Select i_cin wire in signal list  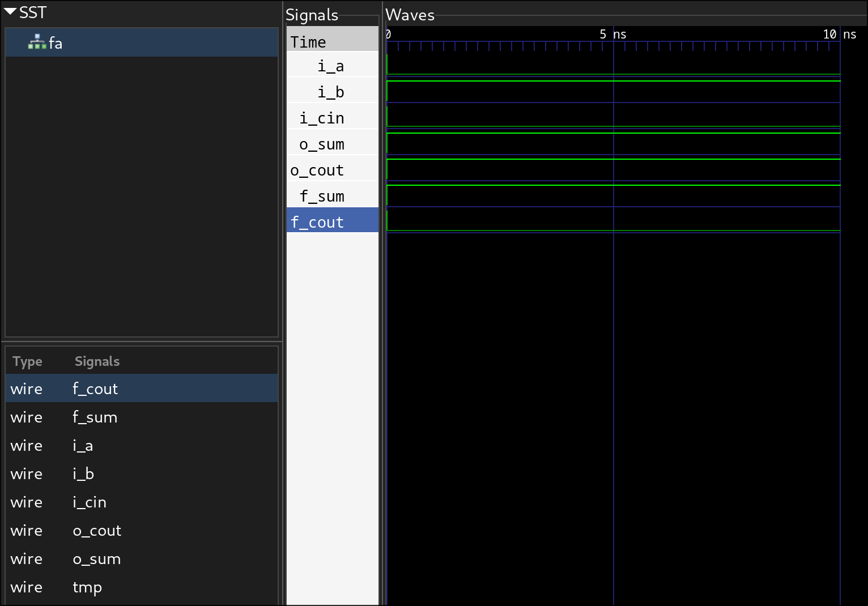point(142,502)
